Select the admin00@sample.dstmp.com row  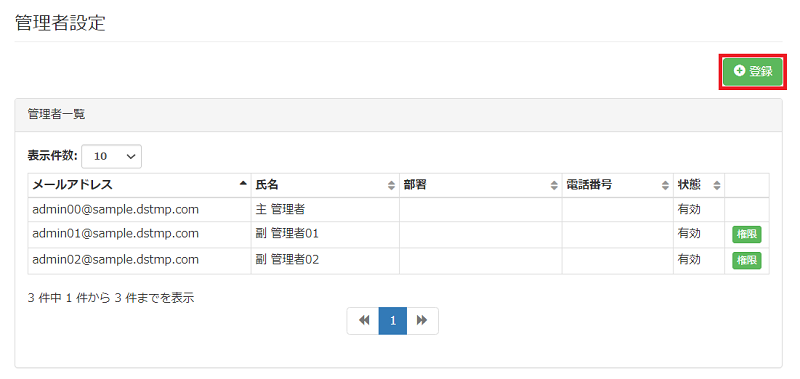coord(398,209)
